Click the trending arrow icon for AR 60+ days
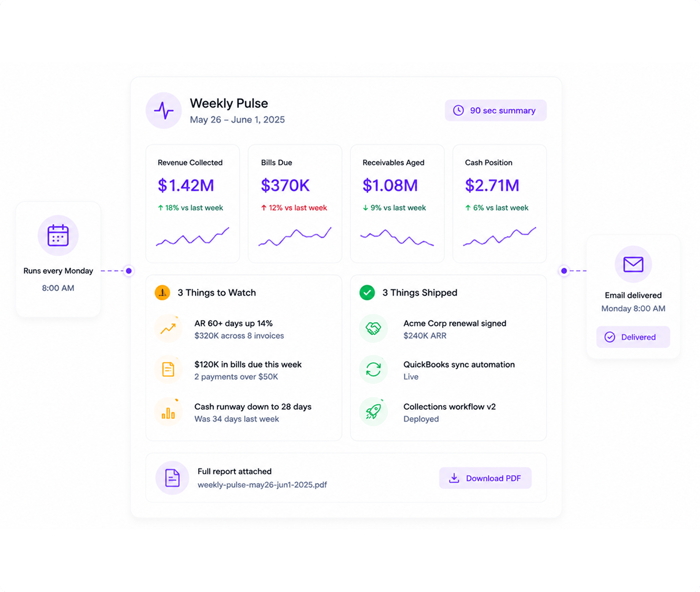 168,329
